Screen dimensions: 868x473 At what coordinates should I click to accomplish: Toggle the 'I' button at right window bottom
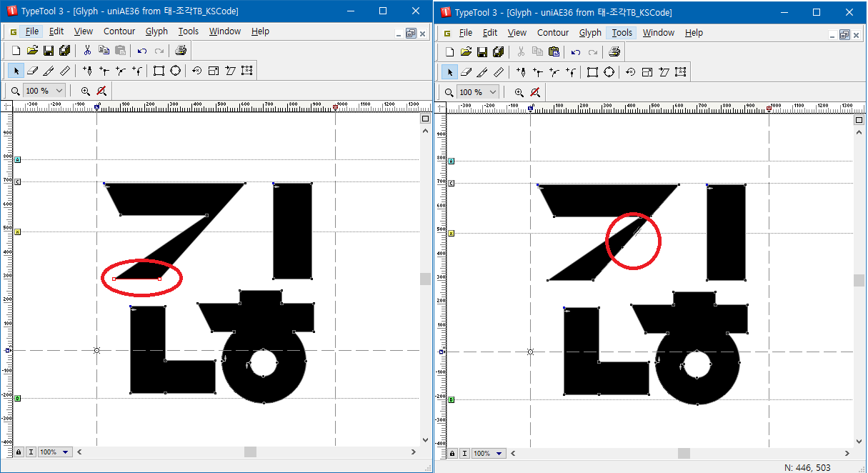tap(464, 454)
